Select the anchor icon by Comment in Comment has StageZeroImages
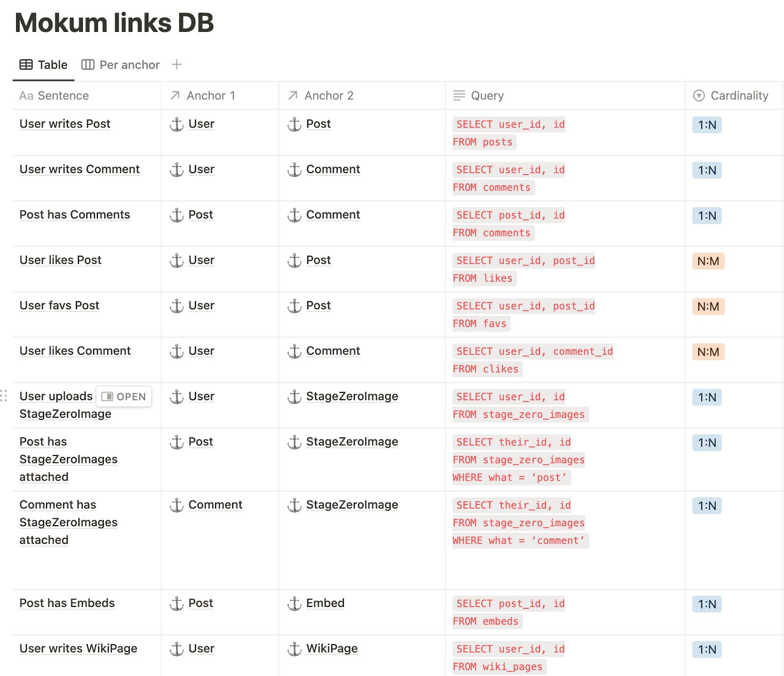This screenshot has height=676, width=784. (x=176, y=505)
